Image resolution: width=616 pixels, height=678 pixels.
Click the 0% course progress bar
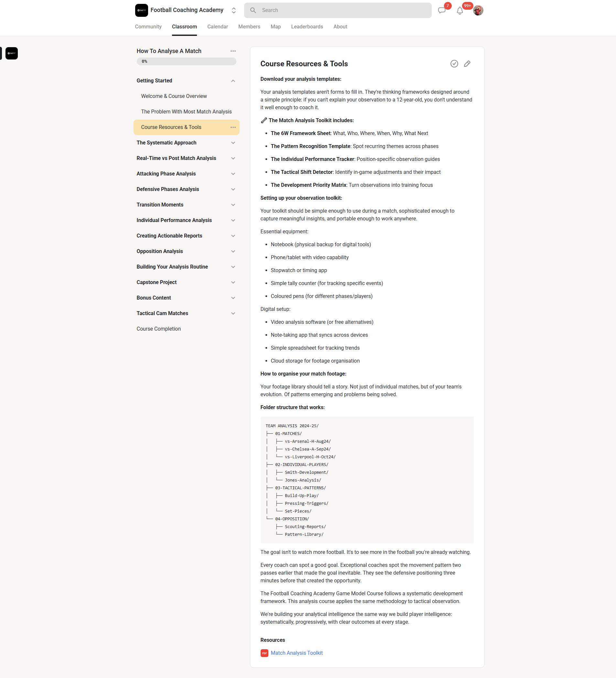186,61
